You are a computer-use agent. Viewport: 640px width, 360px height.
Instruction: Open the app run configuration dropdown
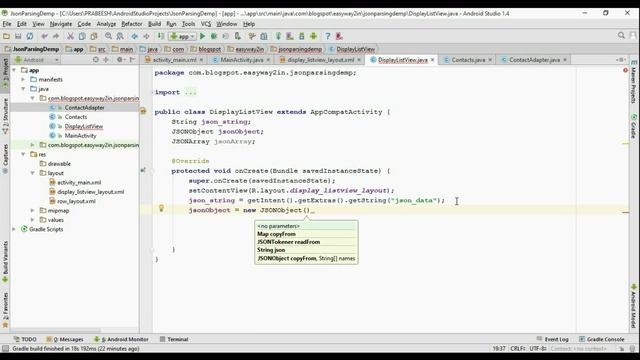coord(182,36)
